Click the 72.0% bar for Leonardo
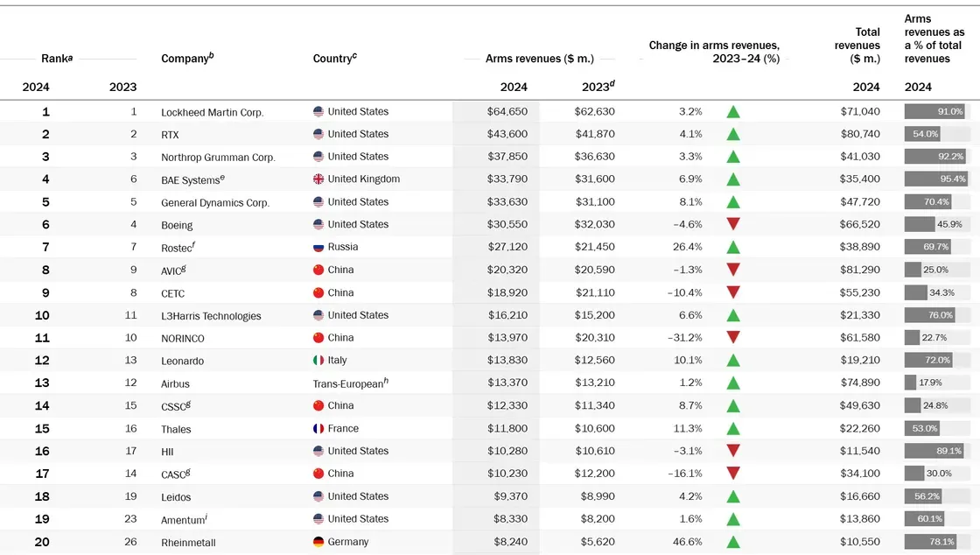Image resolution: width=980 pixels, height=555 pixels. pyautogui.click(x=928, y=360)
